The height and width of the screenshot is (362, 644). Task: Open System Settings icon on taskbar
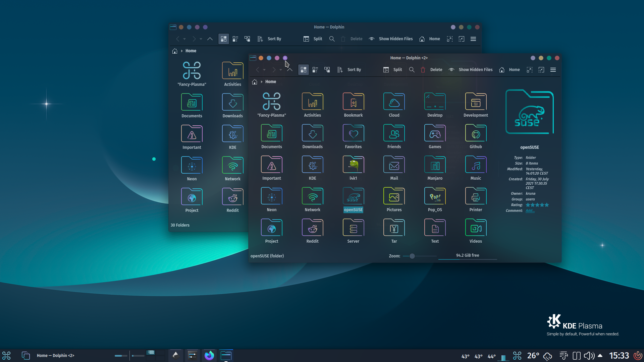click(x=192, y=356)
